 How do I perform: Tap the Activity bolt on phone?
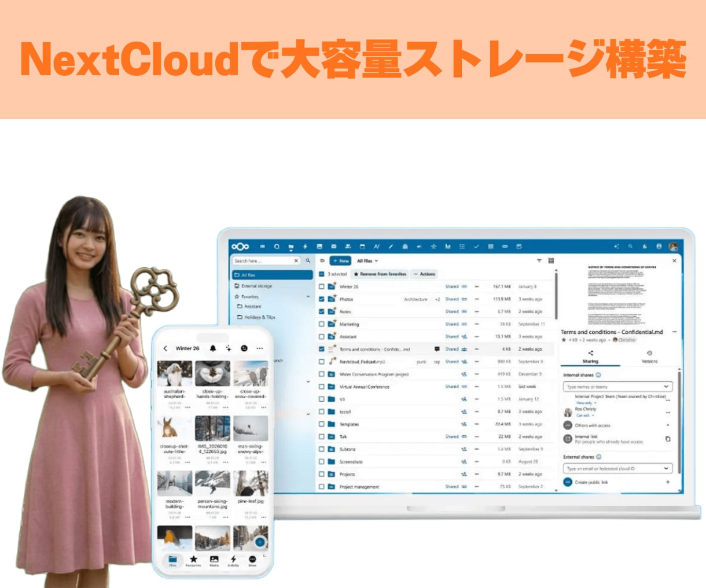233,561
